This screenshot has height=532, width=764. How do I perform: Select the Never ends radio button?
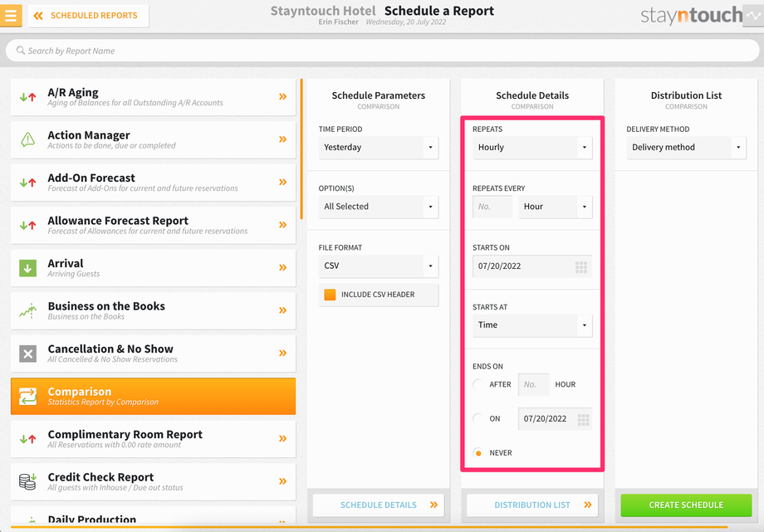pyautogui.click(x=478, y=453)
